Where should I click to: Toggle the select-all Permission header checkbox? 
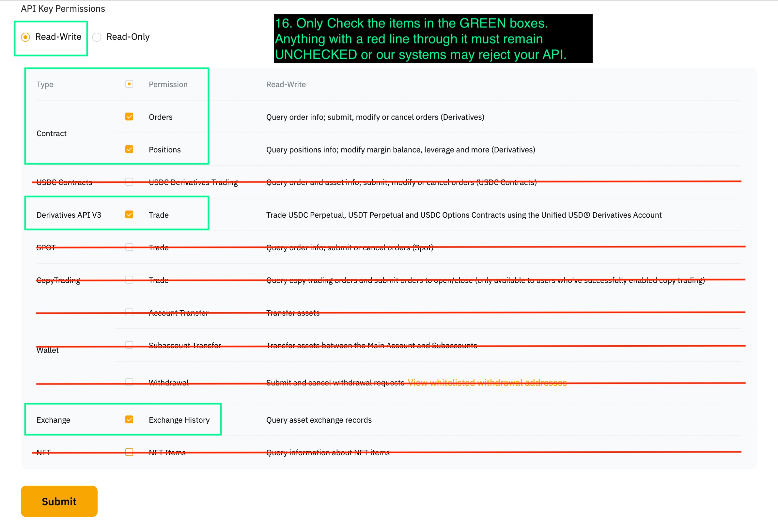point(129,84)
